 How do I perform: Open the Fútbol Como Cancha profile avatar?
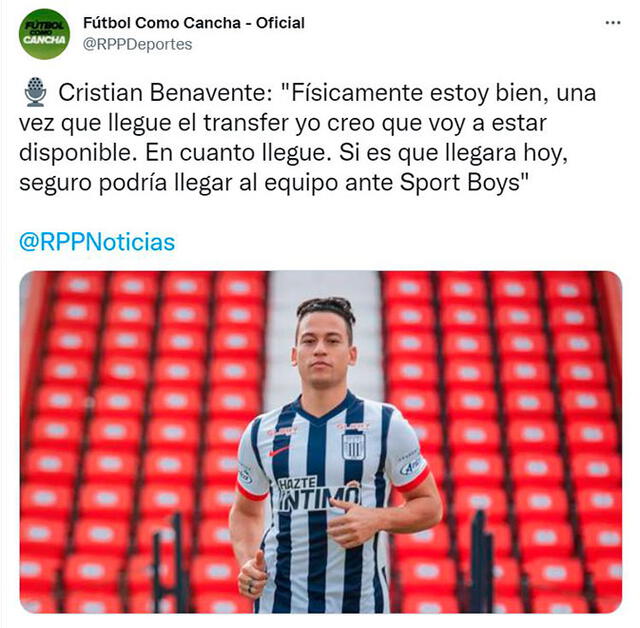(44, 34)
